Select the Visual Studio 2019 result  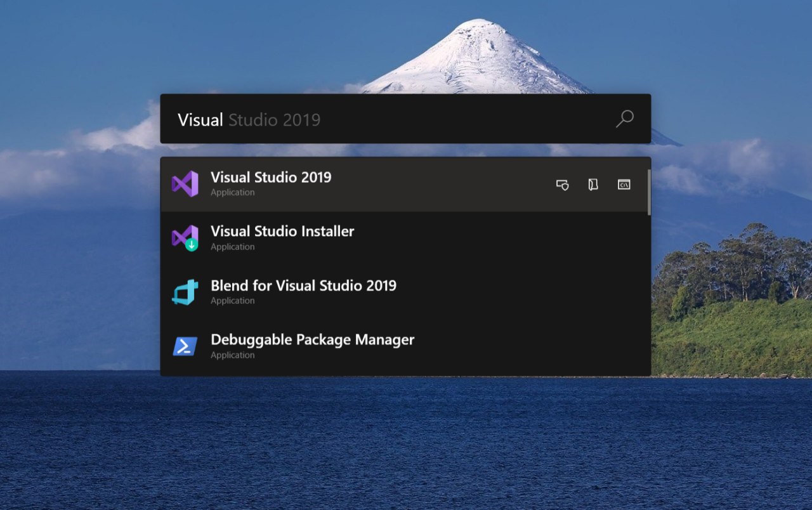point(403,184)
